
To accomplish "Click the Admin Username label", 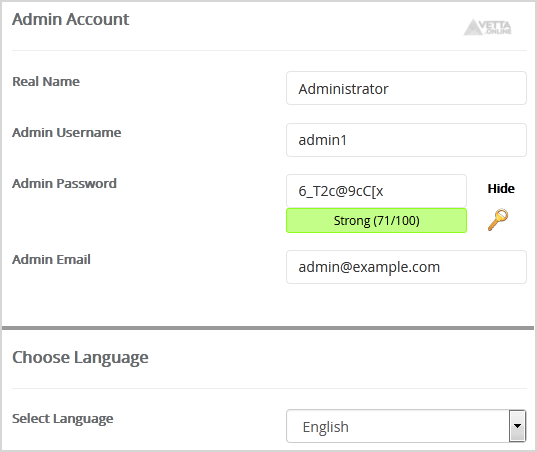I will pyautogui.click(x=66, y=133).
